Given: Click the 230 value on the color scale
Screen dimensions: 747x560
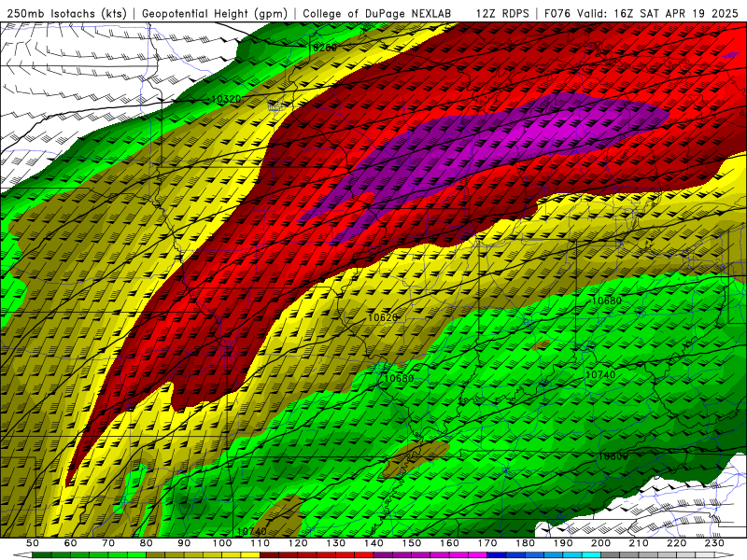Looking at the screenshot, I should point(714,543).
